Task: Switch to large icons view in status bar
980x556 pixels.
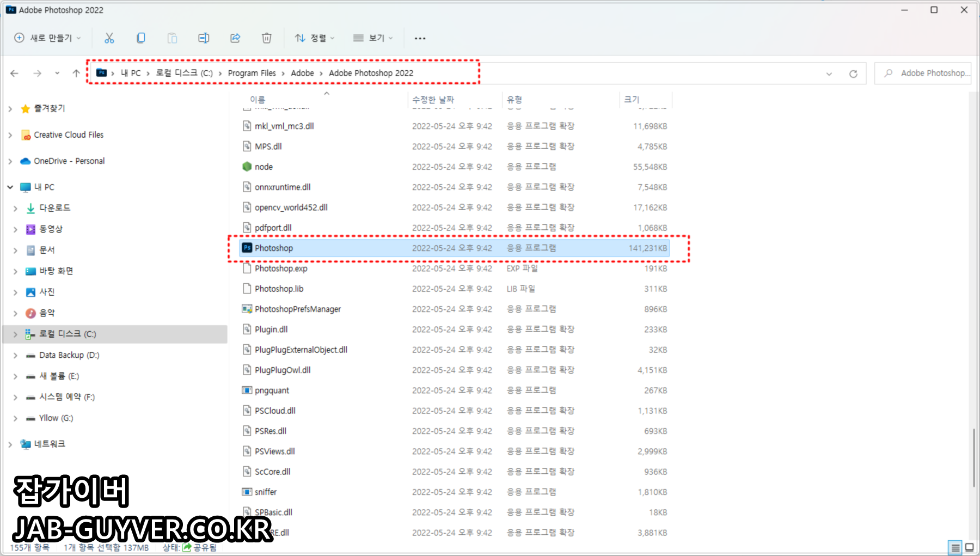Action: tap(970, 547)
